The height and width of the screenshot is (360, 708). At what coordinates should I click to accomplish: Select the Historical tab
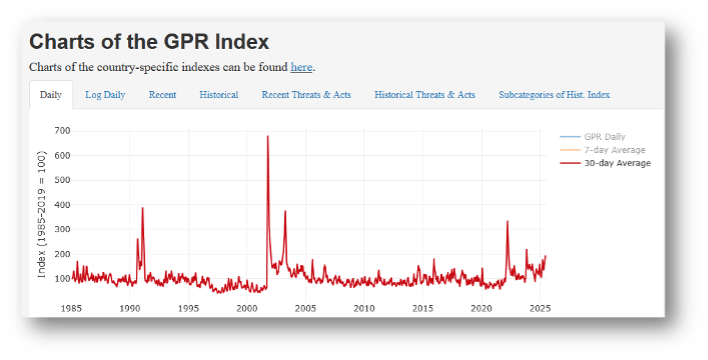pyautogui.click(x=219, y=95)
